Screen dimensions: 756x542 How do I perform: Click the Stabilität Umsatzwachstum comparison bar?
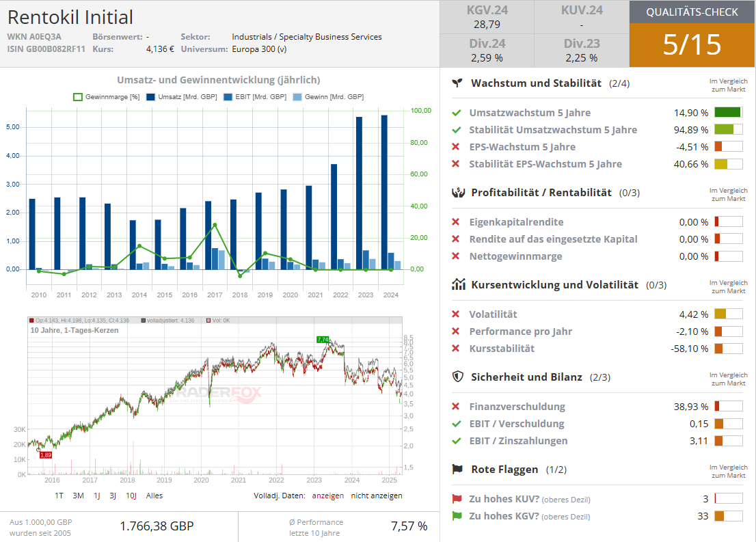729,130
